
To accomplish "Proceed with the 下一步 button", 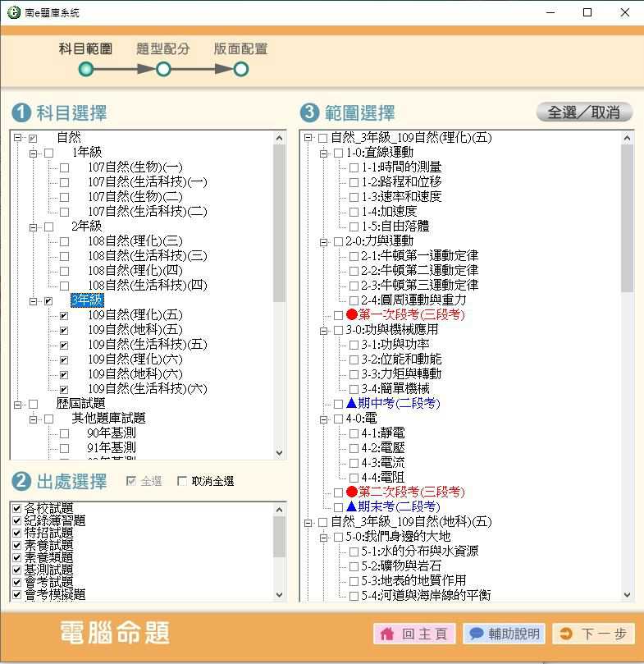I will [x=594, y=634].
